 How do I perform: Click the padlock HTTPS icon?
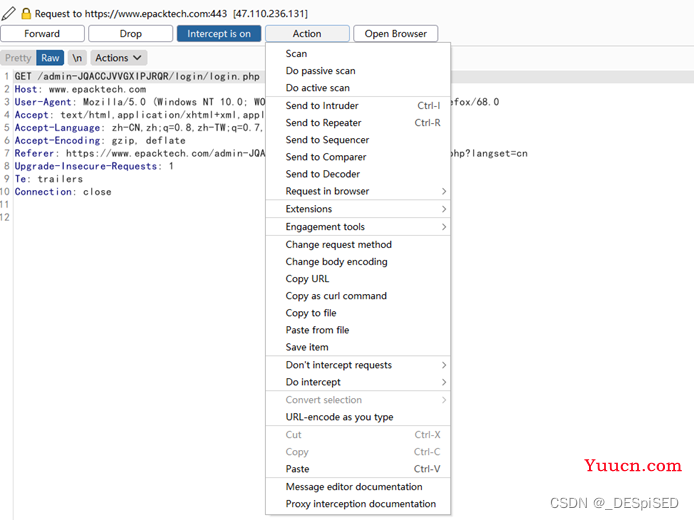[x=26, y=13]
